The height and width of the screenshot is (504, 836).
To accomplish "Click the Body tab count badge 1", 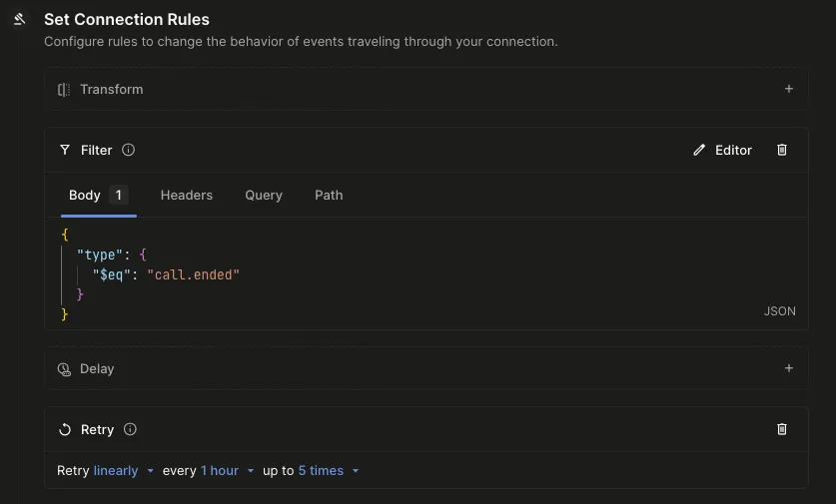I will click(119, 196).
